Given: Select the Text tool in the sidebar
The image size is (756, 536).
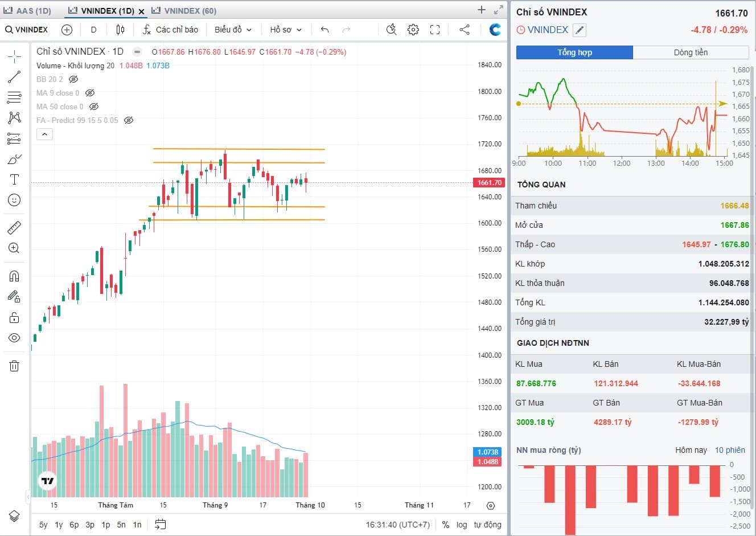Looking at the screenshot, I should 14,179.
